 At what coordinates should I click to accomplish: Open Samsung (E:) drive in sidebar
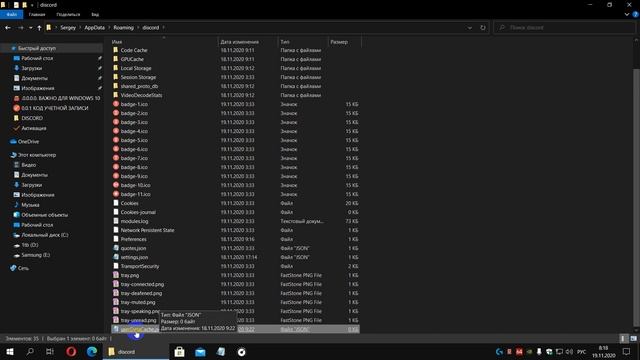coord(36,255)
